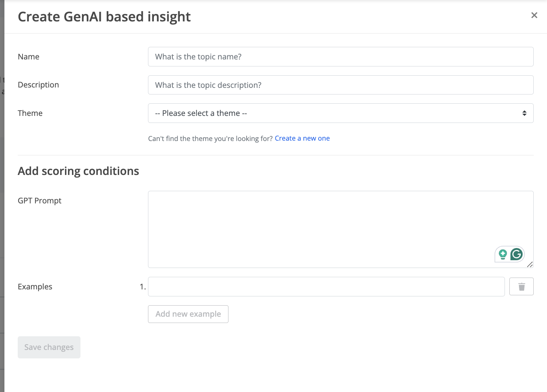Delete example 1 with the trash icon
The height and width of the screenshot is (392, 547).
tap(521, 286)
